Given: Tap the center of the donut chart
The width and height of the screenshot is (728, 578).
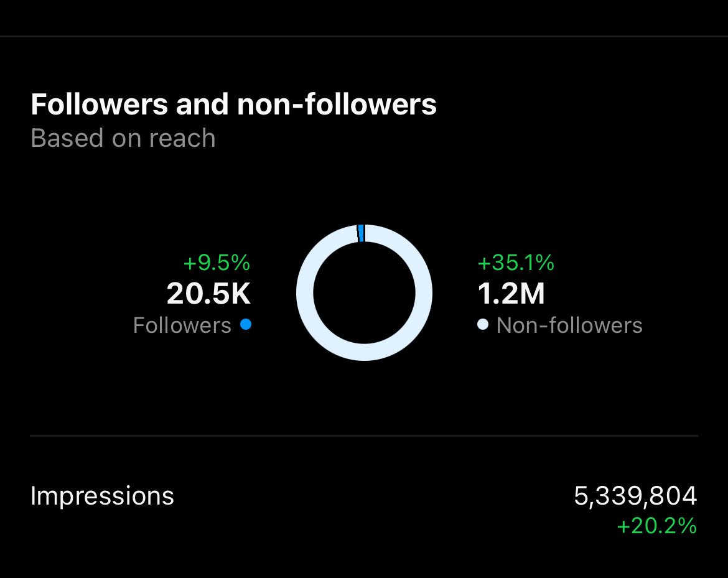Looking at the screenshot, I should [364, 292].
